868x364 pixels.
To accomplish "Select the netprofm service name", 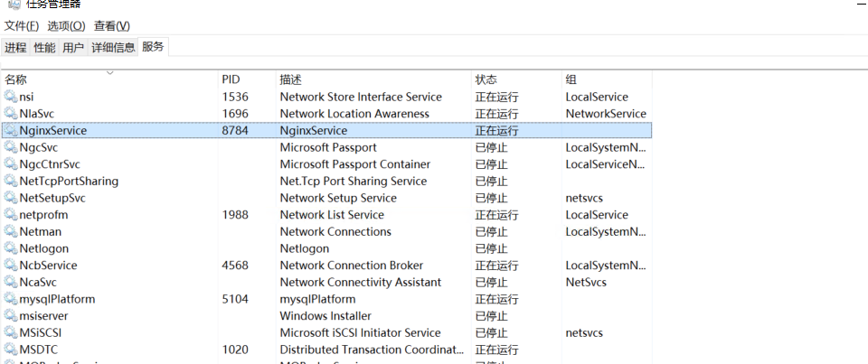I will (43, 215).
